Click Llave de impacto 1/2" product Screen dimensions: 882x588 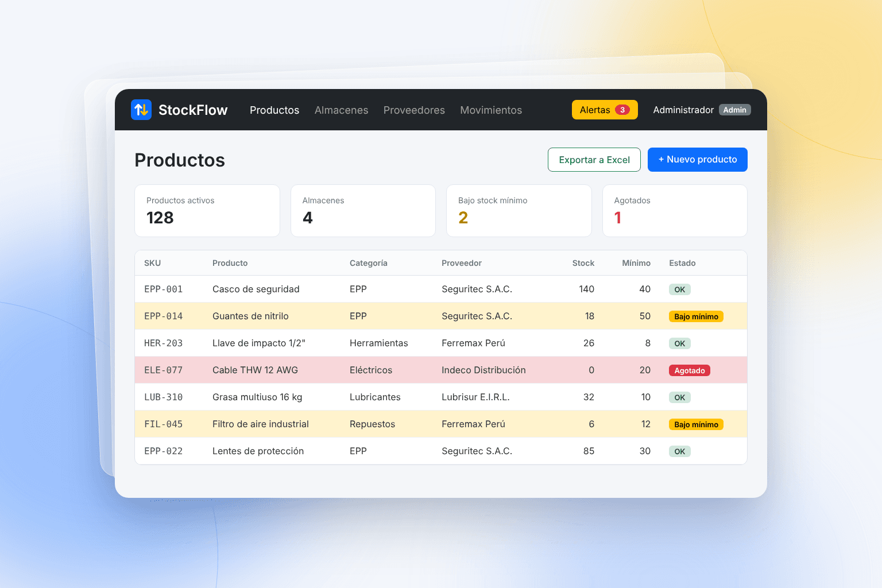tap(259, 343)
